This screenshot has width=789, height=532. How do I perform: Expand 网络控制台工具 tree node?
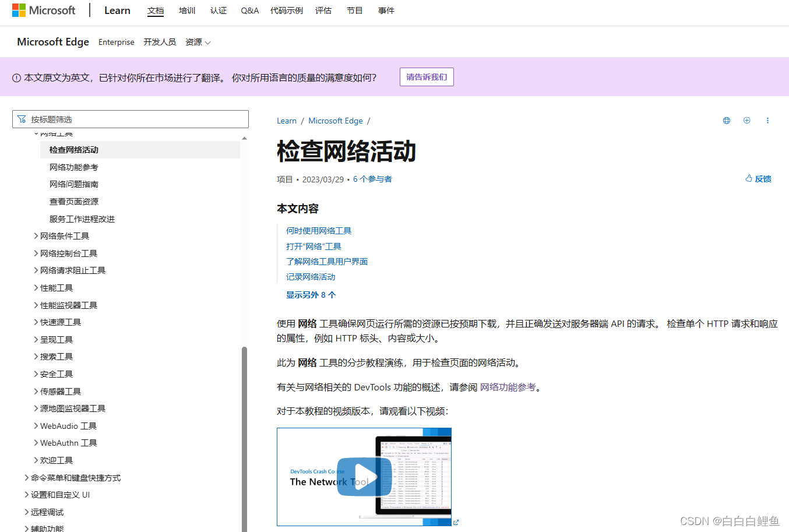(x=36, y=253)
